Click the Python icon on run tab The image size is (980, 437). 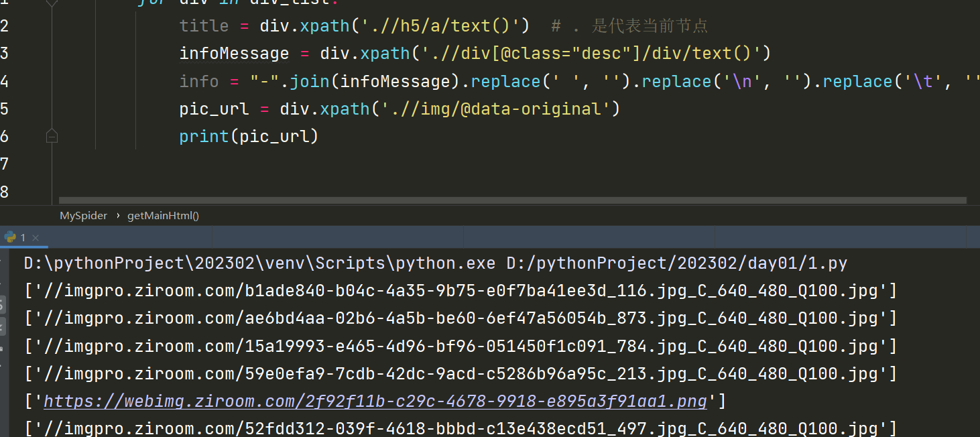click(x=10, y=237)
